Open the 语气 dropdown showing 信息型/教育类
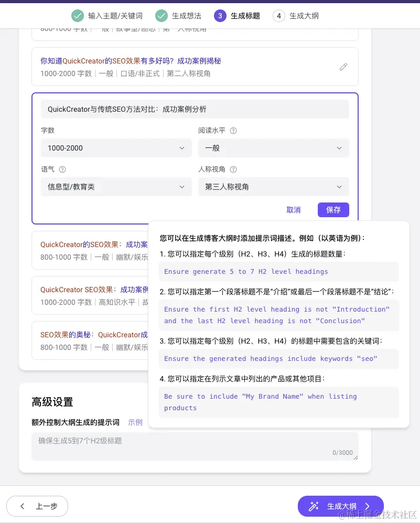This screenshot has height=523, width=420. click(x=116, y=187)
